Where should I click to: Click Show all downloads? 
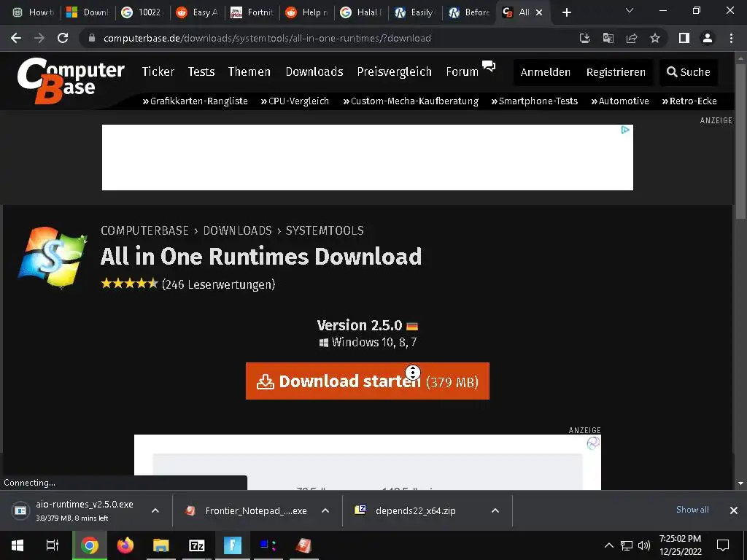click(x=692, y=510)
